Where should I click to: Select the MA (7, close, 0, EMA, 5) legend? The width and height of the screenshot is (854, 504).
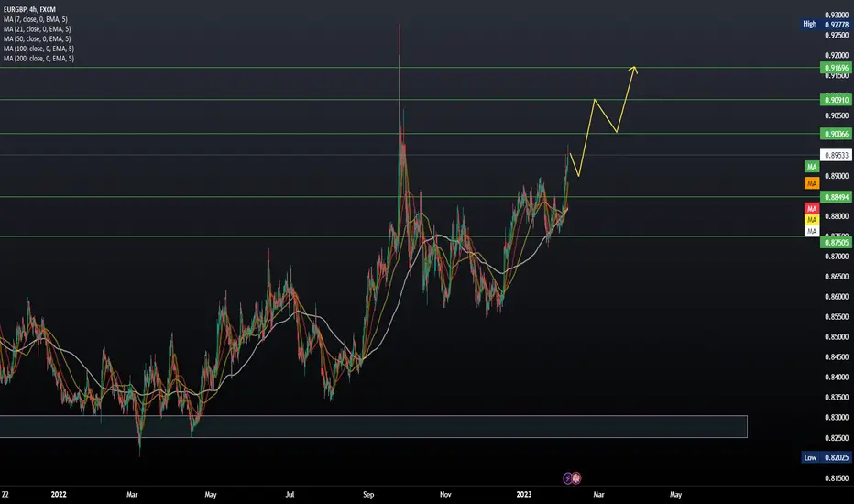coord(36,19)
